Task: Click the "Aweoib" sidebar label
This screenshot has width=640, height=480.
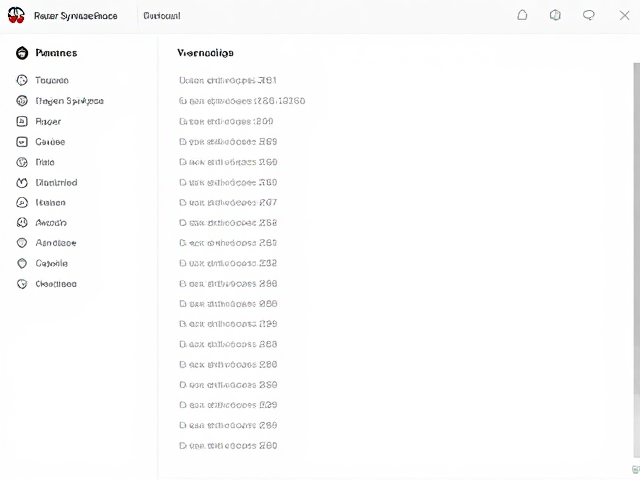Action: point(51,222)
